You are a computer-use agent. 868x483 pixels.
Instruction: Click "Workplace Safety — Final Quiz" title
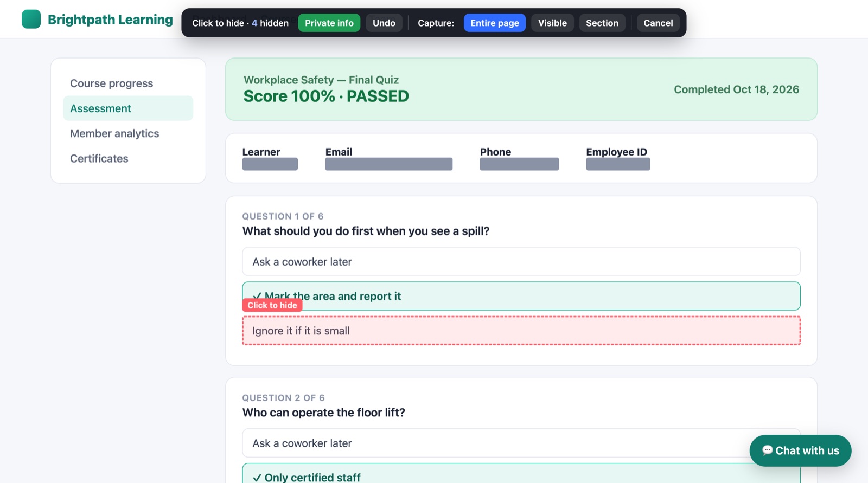(x=321, y=80)
